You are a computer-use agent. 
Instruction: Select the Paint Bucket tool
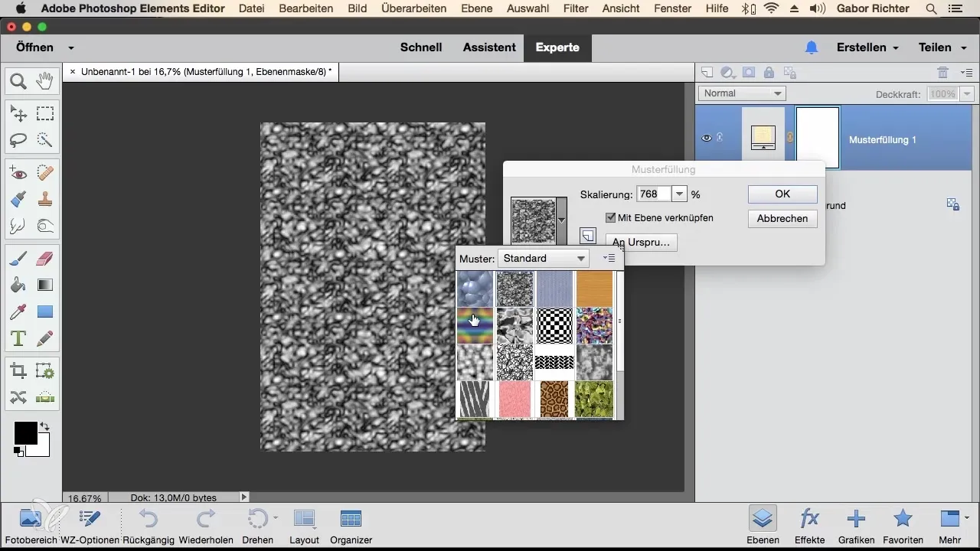coord(18,285)
